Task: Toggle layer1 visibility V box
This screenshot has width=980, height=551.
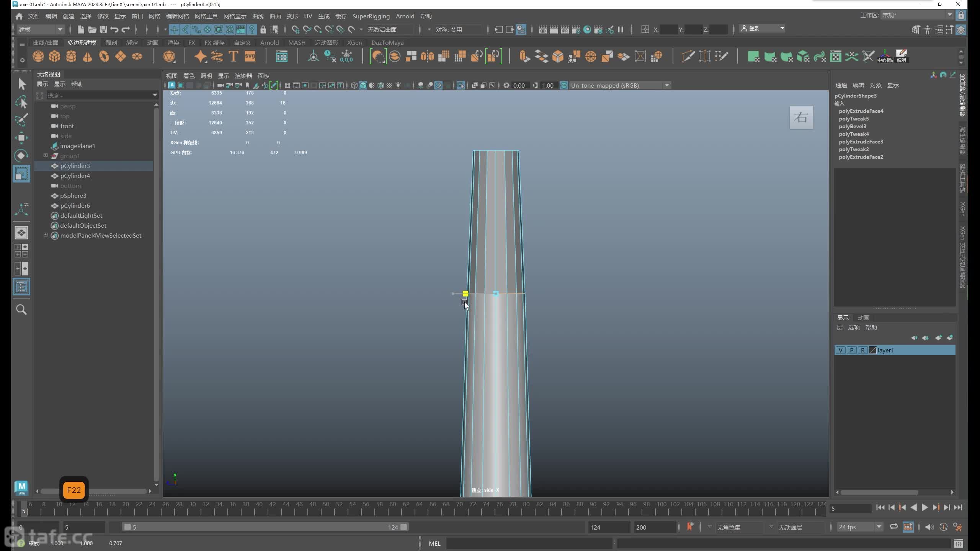Action: pyautogui.click(x=840, y=350)
